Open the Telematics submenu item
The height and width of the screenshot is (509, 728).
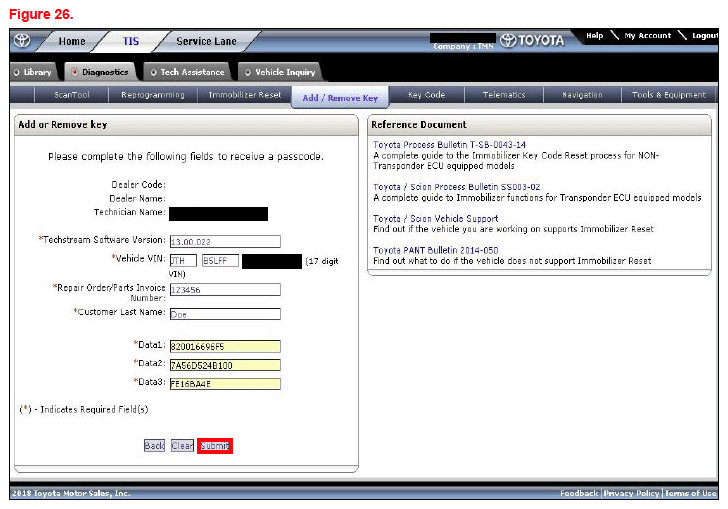[504, 95]
